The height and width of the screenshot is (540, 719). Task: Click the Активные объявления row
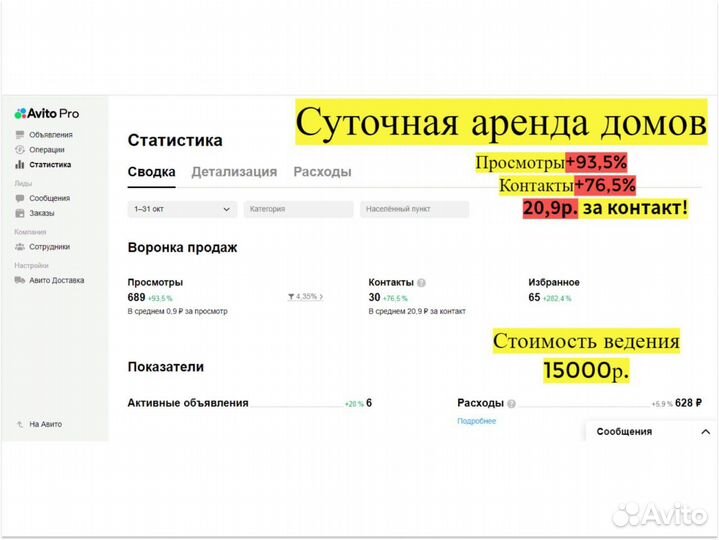pos(249,403)
